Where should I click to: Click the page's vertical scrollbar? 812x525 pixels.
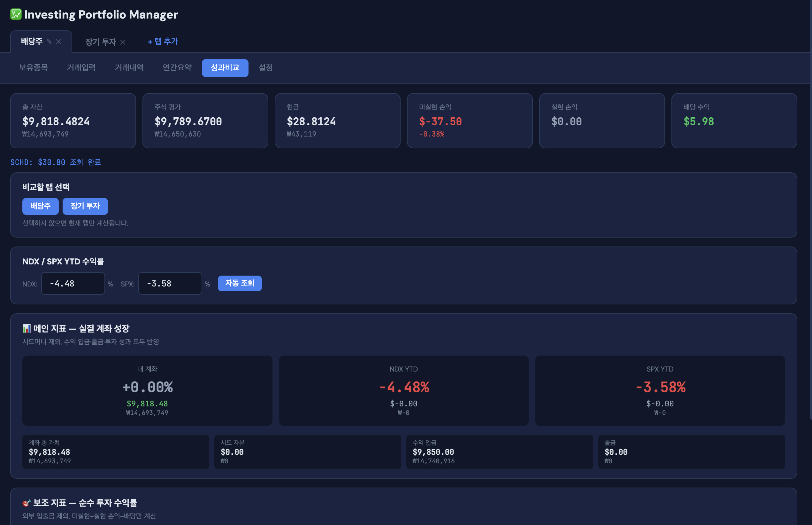tap(810, 205)
